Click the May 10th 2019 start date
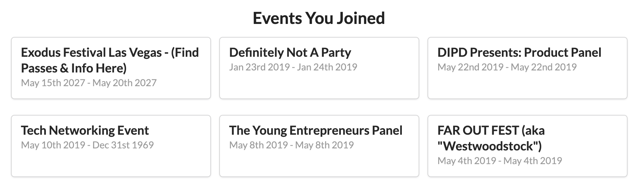The width and height of the screenshot is (644, 186). click(x=53, y=145)
